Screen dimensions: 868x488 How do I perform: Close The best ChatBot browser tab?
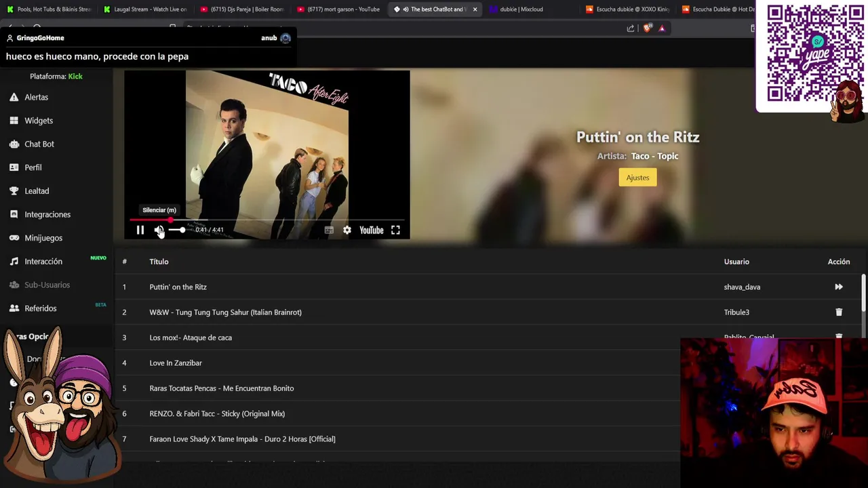point(475,9)
